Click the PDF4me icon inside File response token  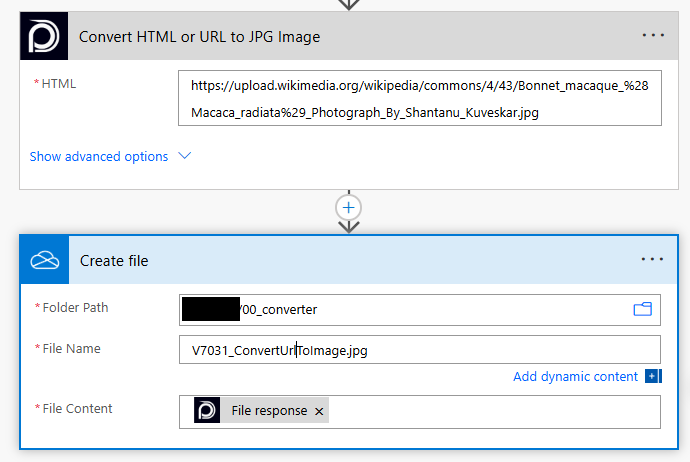207,411
